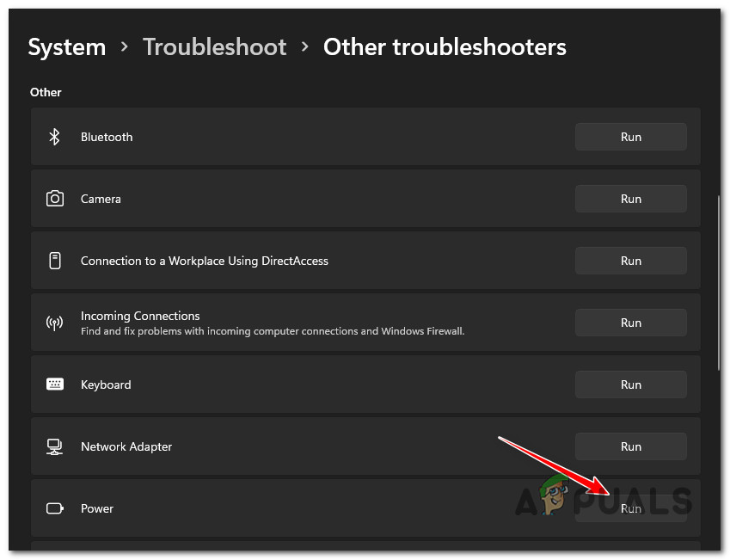Run the DirectAccess connection troubleshooter

[x=631, y=261]
